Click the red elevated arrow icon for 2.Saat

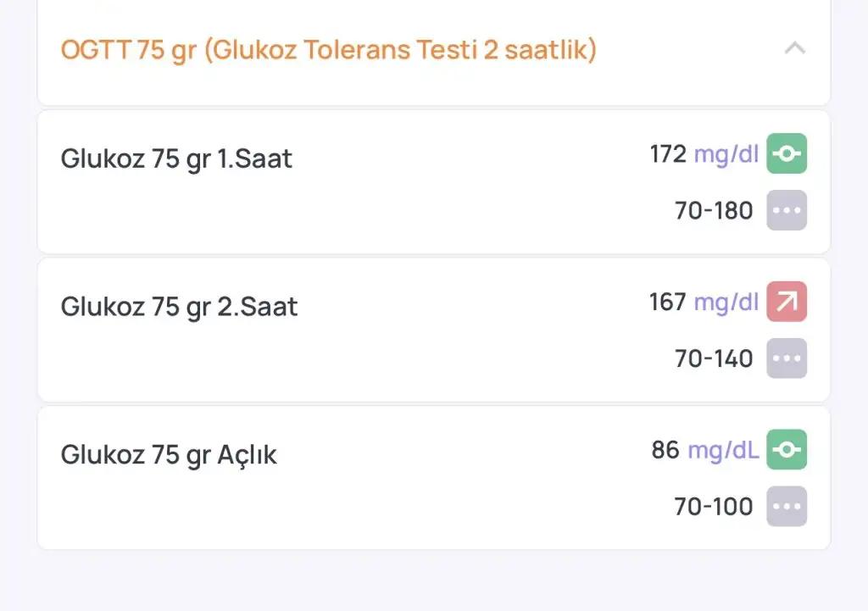[787, 302]
